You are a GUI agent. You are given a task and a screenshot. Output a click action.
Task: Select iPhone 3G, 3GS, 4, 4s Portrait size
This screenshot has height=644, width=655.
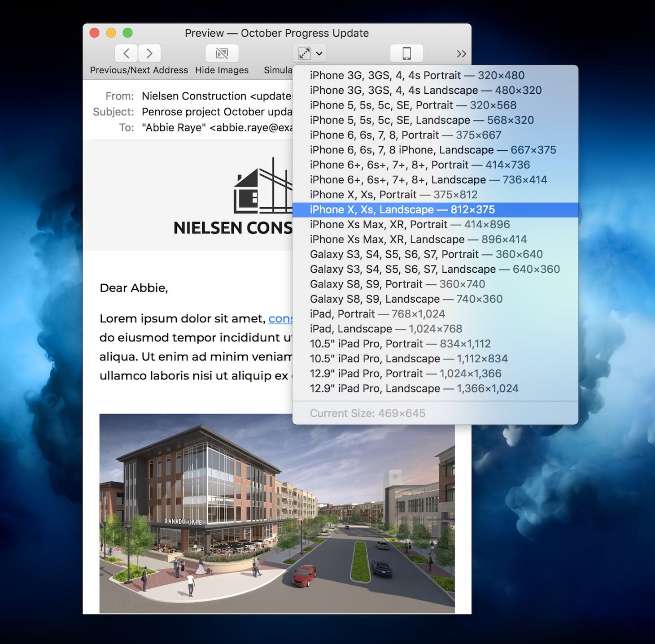[435, 75]
